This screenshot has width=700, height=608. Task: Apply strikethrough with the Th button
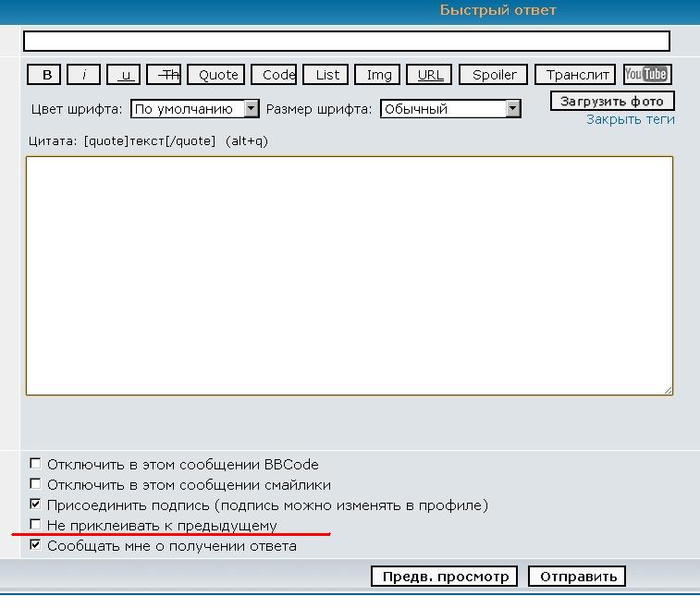166,75
